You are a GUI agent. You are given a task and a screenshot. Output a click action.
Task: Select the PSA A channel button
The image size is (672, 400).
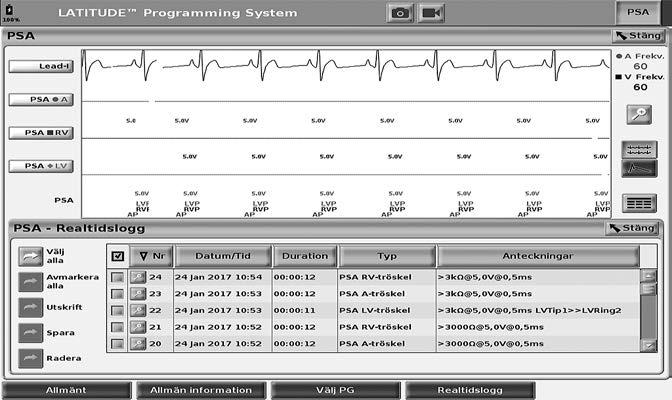click(x=41, y=99)
